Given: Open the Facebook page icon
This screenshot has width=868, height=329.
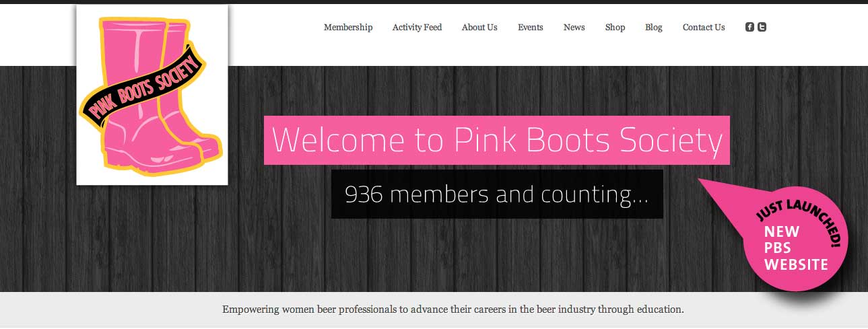Looking at the screenshot, I should [749, 27].
